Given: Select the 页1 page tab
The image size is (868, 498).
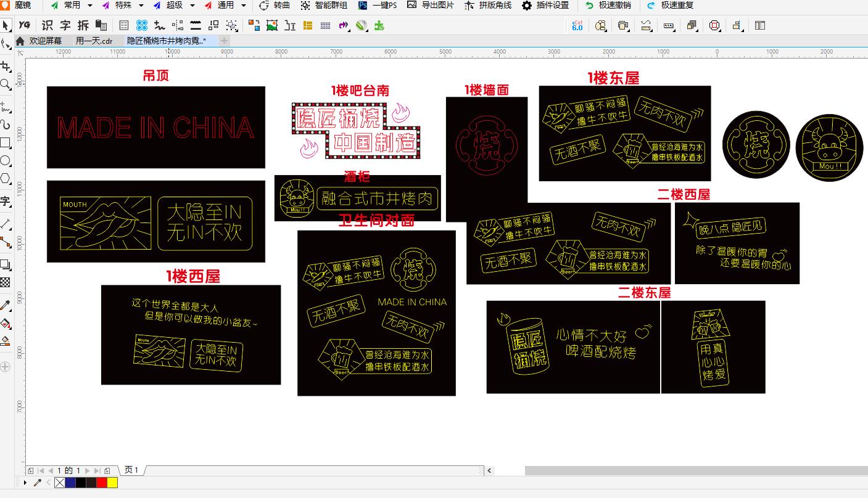Looking at the screenshot, I should click(x=131, y=470).
